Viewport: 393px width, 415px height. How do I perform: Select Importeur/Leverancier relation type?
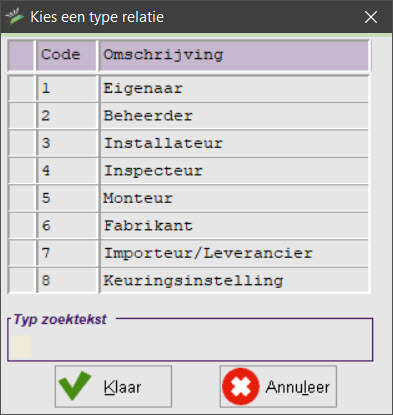coord(189,253)
